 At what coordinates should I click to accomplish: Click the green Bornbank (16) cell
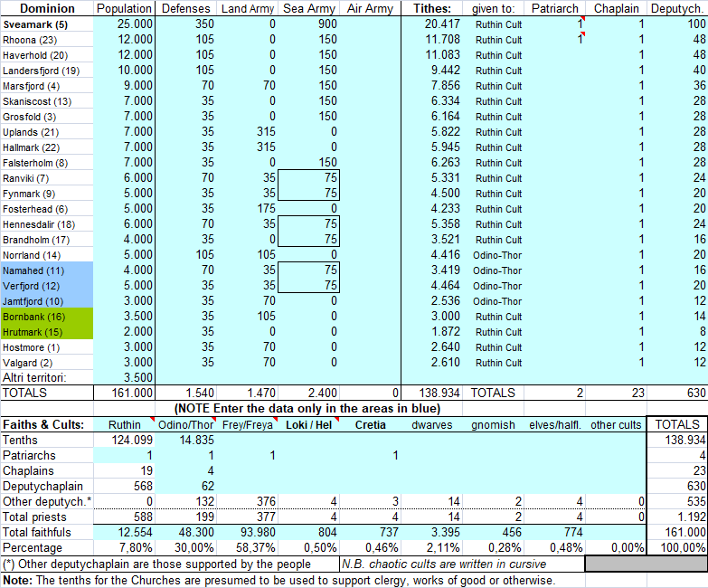click(47, 316)
